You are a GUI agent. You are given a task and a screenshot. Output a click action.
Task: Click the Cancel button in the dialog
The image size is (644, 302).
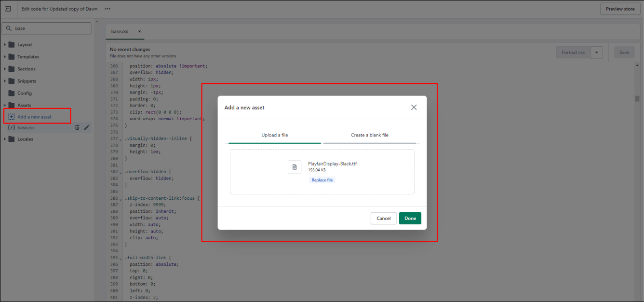(384, 219)
